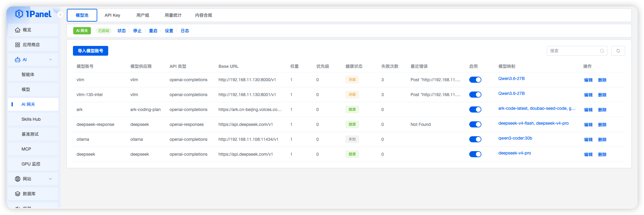Image resolution: width=644 pixels, height=215 pixels.
Task: Click the 状态 link for AI gateway
Action: (122, 31)
